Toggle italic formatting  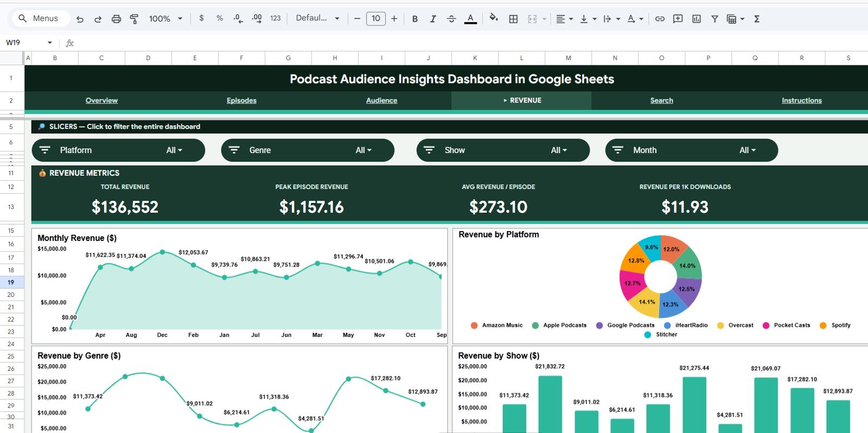[433, 18]
